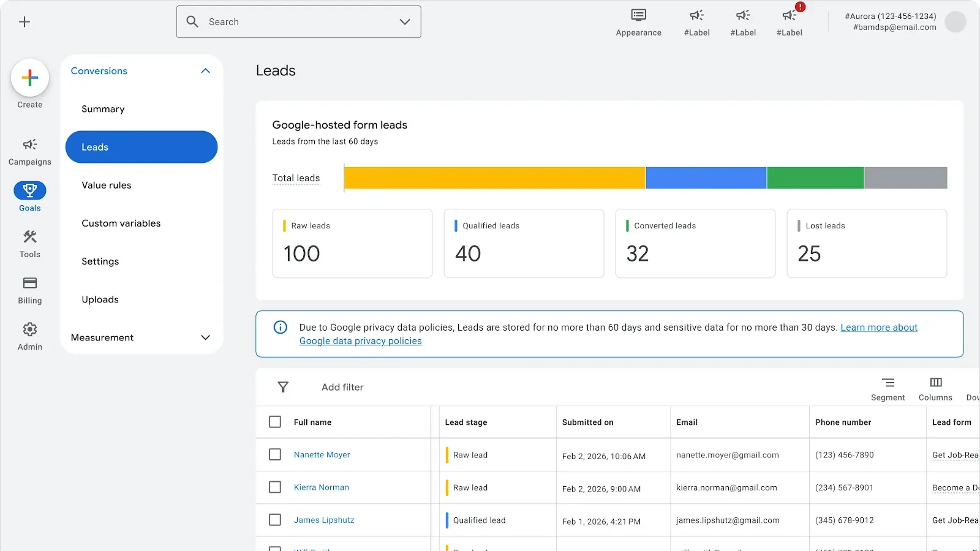Open Nanette Moyer lead link
Screen dimensions: 980x551
click(322, 455)
